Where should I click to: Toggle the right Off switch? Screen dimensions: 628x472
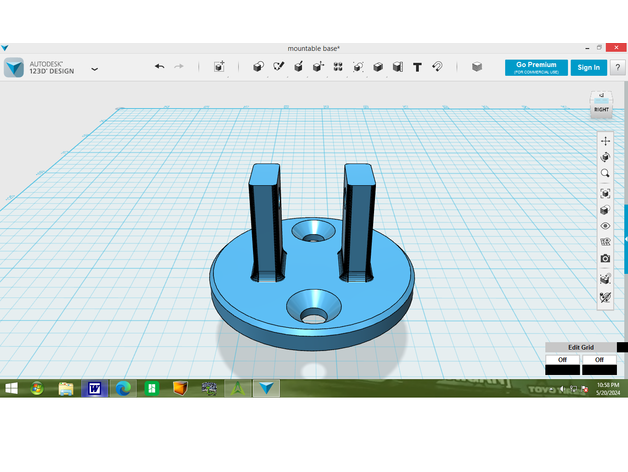click(x=599, y=359)
